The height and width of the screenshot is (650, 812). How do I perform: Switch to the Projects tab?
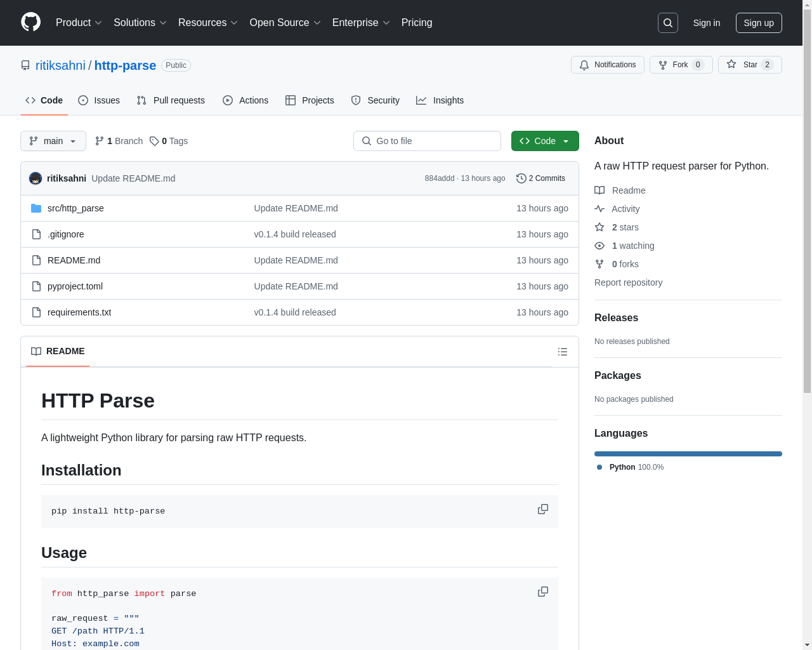(310, 100)
